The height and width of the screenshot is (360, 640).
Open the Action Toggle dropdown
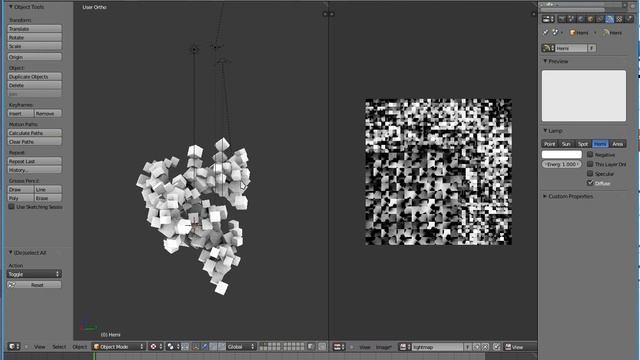point(34,274)
